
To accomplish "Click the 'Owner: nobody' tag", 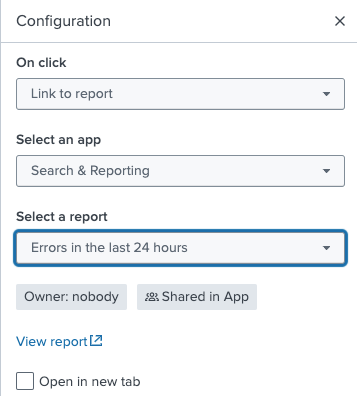I will (x=71, y=297).
